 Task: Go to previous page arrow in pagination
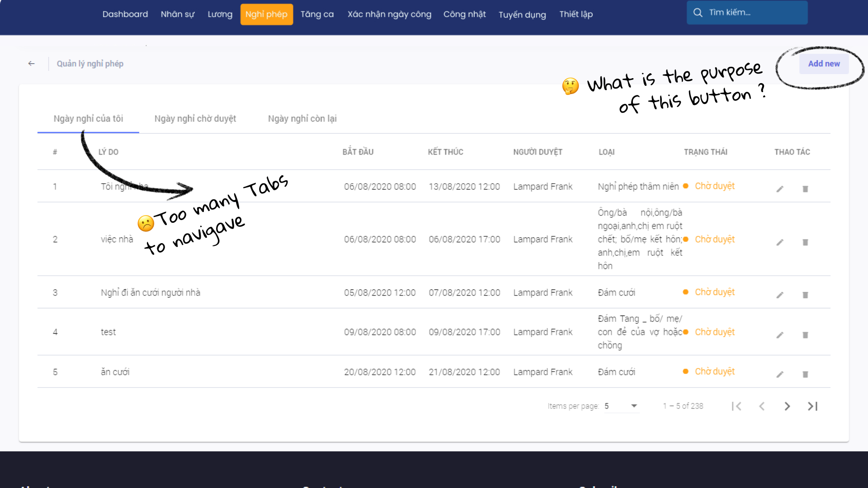pos(762,406)
